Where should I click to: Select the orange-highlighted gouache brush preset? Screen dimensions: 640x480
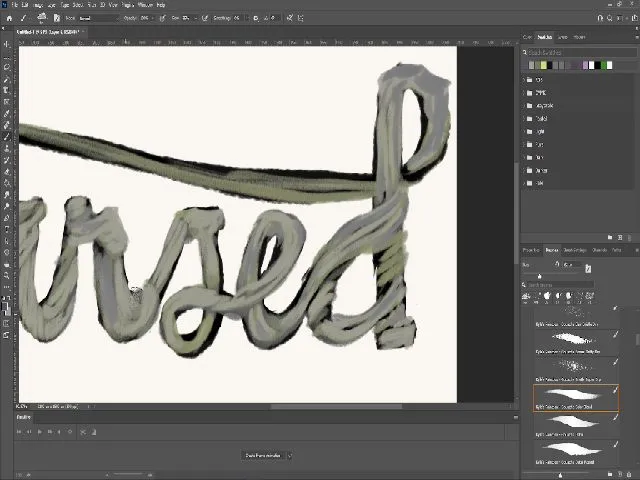576,398
